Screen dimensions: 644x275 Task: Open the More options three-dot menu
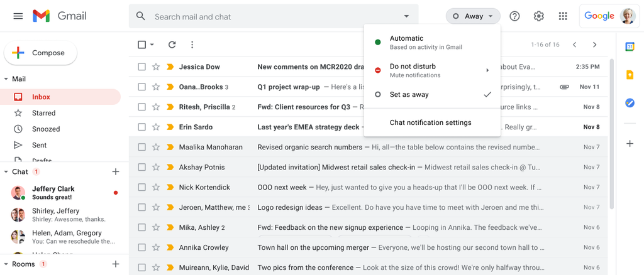(192, 45)
